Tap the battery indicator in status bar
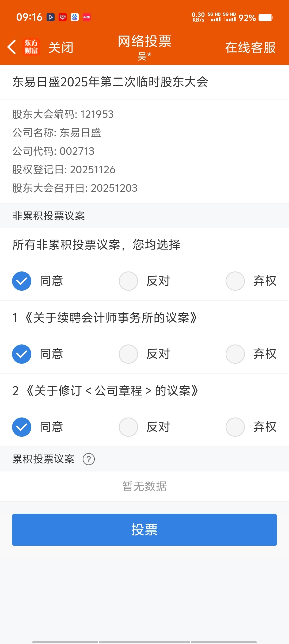Viewport: 289px width, 644px height. click(265, 18)
